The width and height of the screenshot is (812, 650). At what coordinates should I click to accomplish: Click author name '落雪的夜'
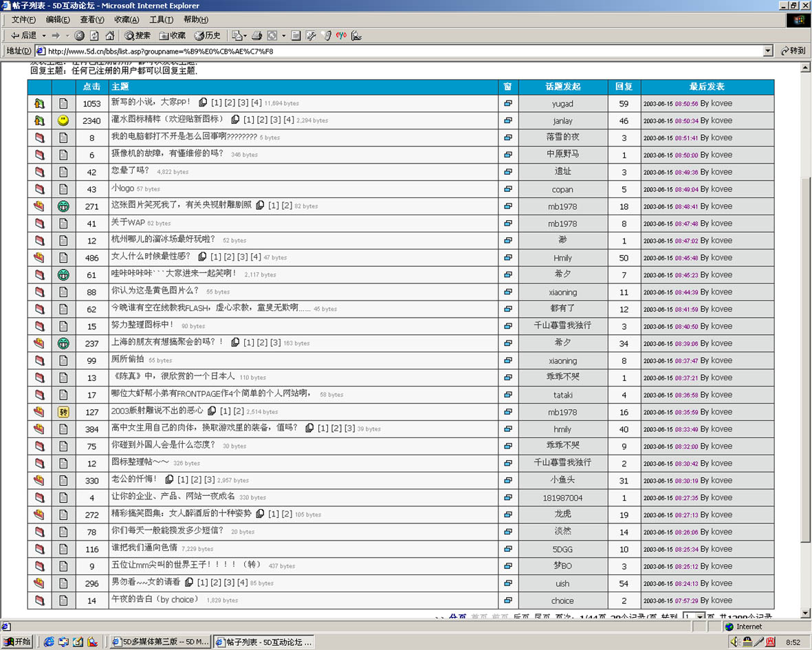pyautogui.click(x=562, y=138)
